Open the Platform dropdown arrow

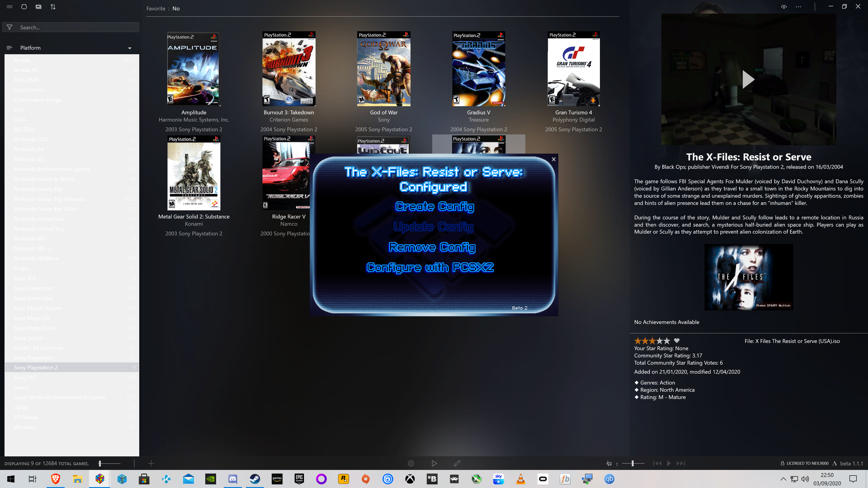click(x=130, y=48)
